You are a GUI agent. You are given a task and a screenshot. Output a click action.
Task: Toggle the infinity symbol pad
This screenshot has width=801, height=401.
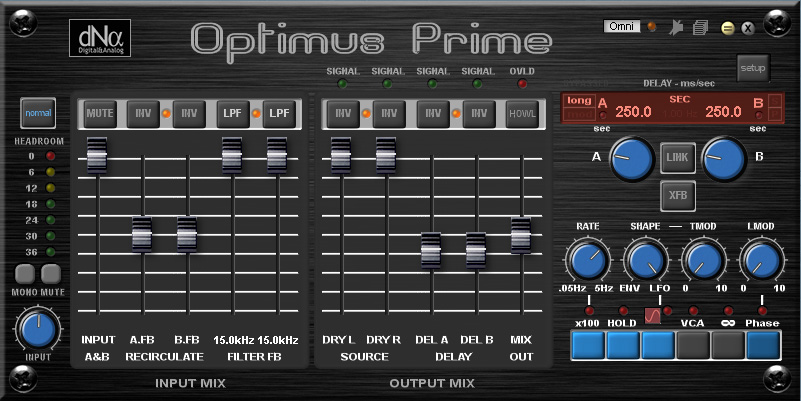[728, 345]
